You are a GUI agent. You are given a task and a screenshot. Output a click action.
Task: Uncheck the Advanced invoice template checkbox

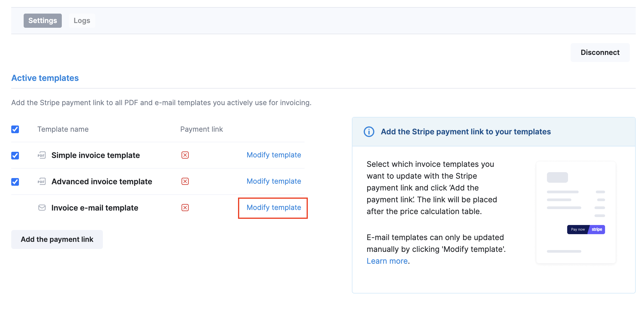(x=15, y=182)
